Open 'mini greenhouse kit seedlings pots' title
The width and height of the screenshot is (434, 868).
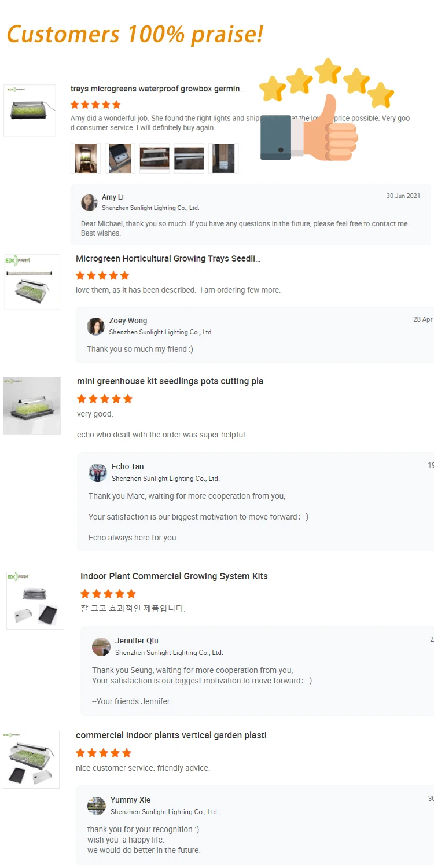coord(173,381)
